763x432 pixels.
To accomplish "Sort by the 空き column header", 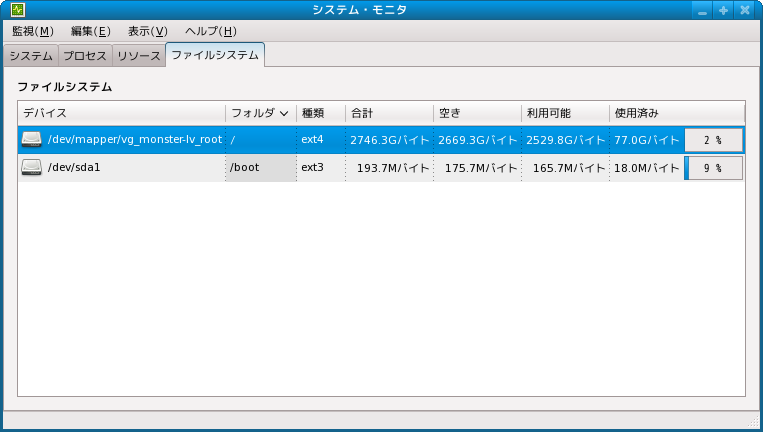I will click(476, 113).
